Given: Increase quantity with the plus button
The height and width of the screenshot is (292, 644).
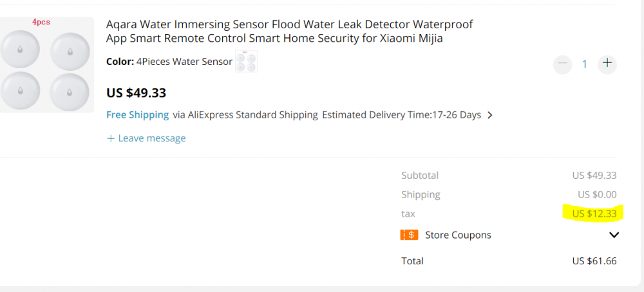Looking at the screenshot, I should click(x=607, y=64).
